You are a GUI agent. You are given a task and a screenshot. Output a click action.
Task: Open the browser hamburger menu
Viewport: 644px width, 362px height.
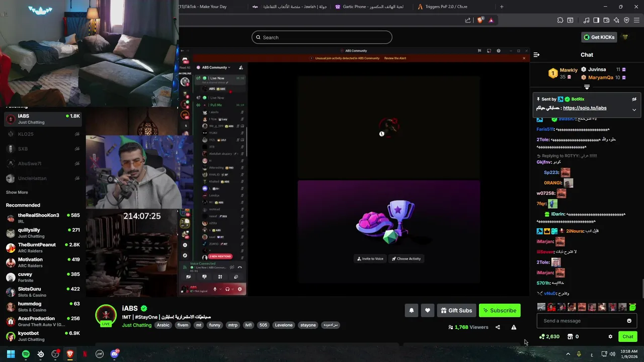coord(637,20)
